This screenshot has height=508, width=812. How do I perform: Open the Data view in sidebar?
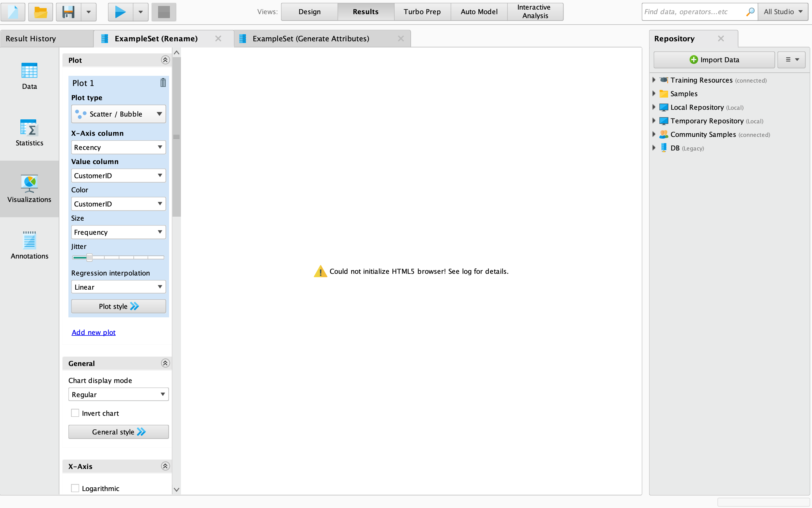click(x=29, y=76)
